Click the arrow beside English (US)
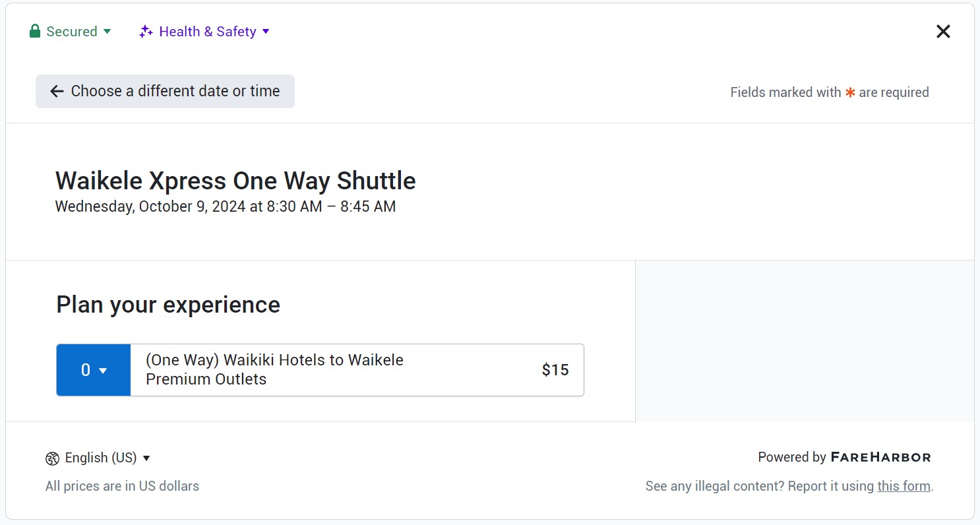The width and height of the screenshot is (980, 525). click(x=146, y=458)
